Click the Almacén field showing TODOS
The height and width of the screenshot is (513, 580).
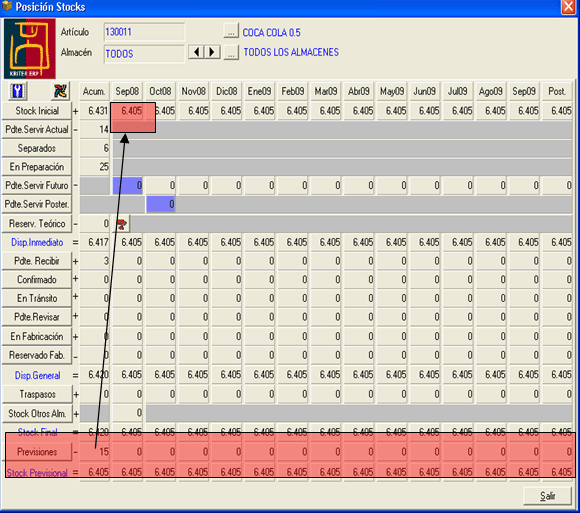144,54
